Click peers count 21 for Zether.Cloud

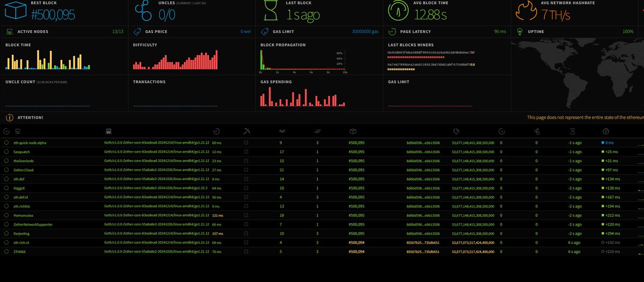pyautogui.click(x=281, y=170)
